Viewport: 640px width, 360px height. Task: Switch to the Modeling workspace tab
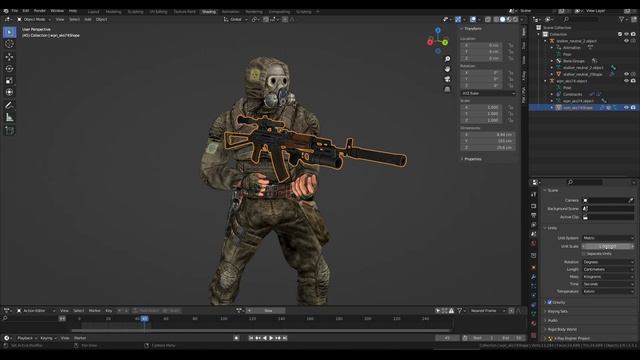(x=113, y=12)
